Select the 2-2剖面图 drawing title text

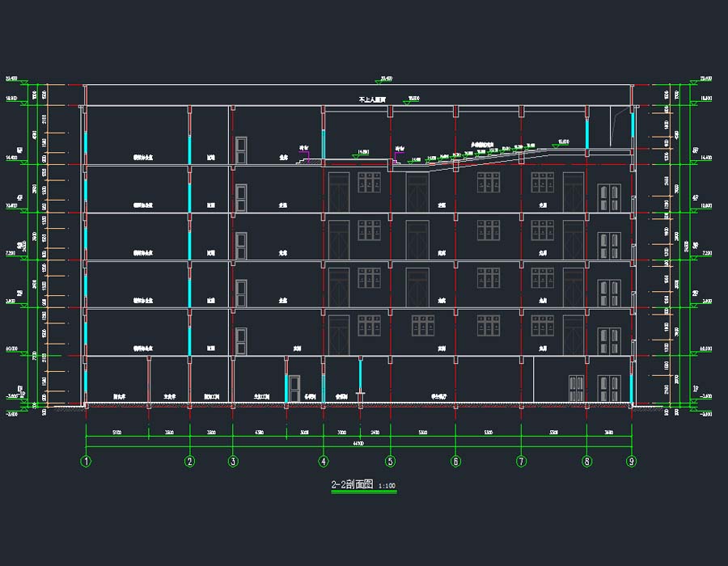click(351, 485)
